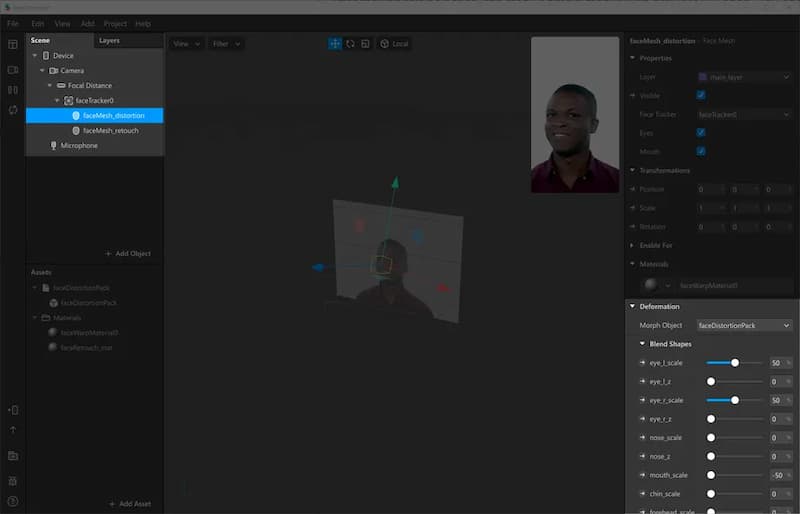
Task: Open the Add menu
Action: [88, 23]
